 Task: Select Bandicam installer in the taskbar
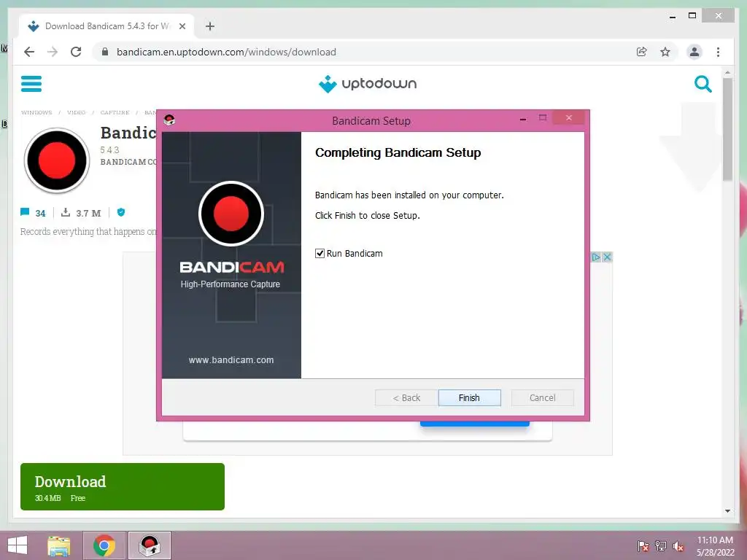pos(150,545)
